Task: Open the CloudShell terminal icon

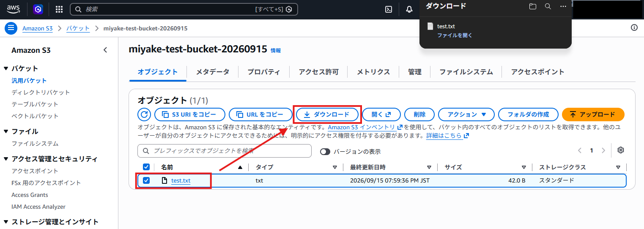Action: (x=389, y=9)
